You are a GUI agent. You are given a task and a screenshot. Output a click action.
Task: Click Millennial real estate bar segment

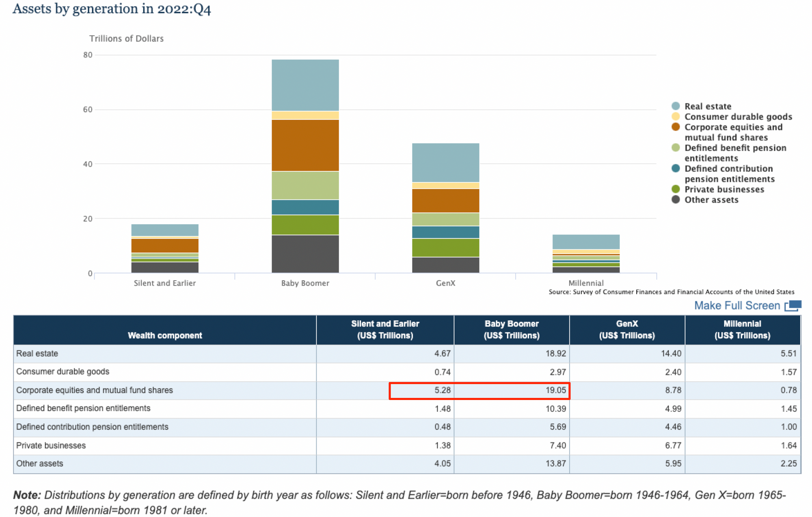pyautogui.click(x=586, y=242)
